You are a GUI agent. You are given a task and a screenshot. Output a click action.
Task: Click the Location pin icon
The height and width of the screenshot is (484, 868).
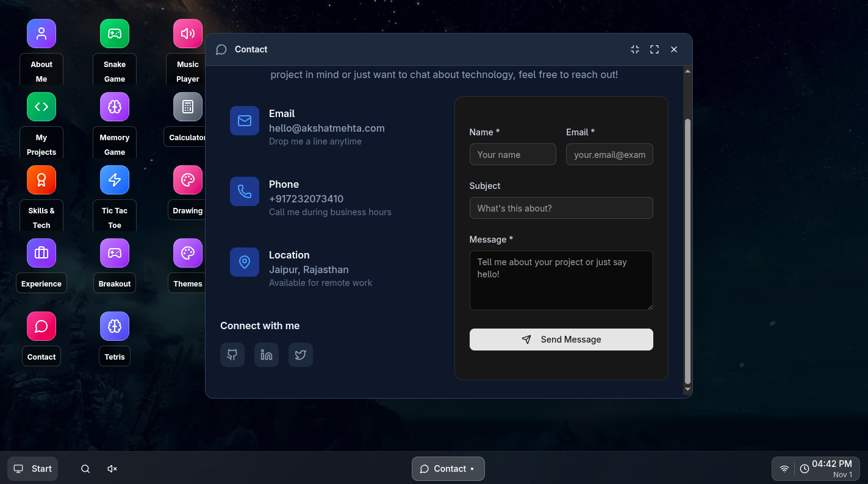coord(245,262)
